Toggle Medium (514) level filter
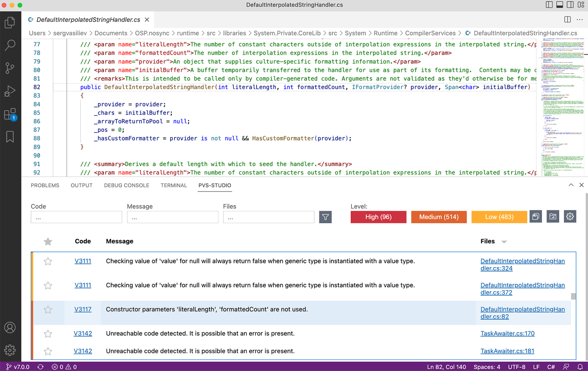Image resolution: width=588 pixels, height=371 pixels. click(x=439, y=217)
